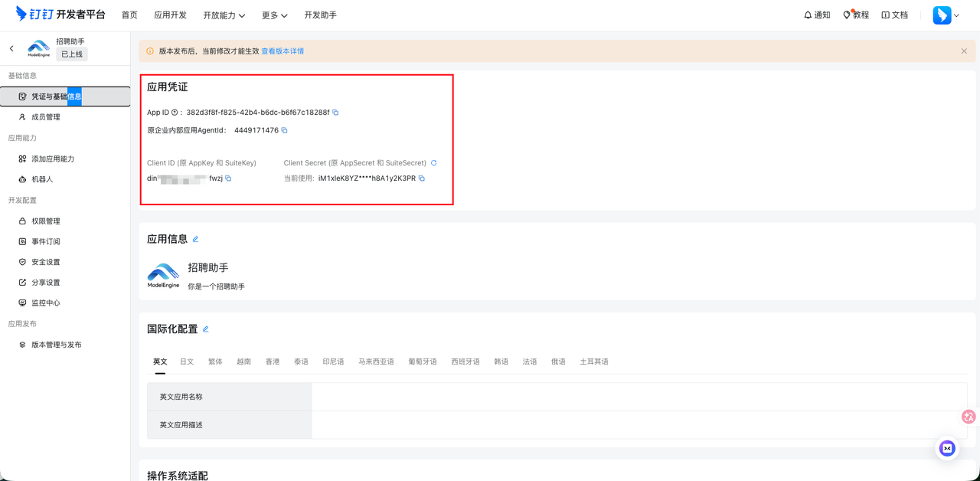Select the 英文 language tab
The image size is (980, 481).
tap(160, 362)
